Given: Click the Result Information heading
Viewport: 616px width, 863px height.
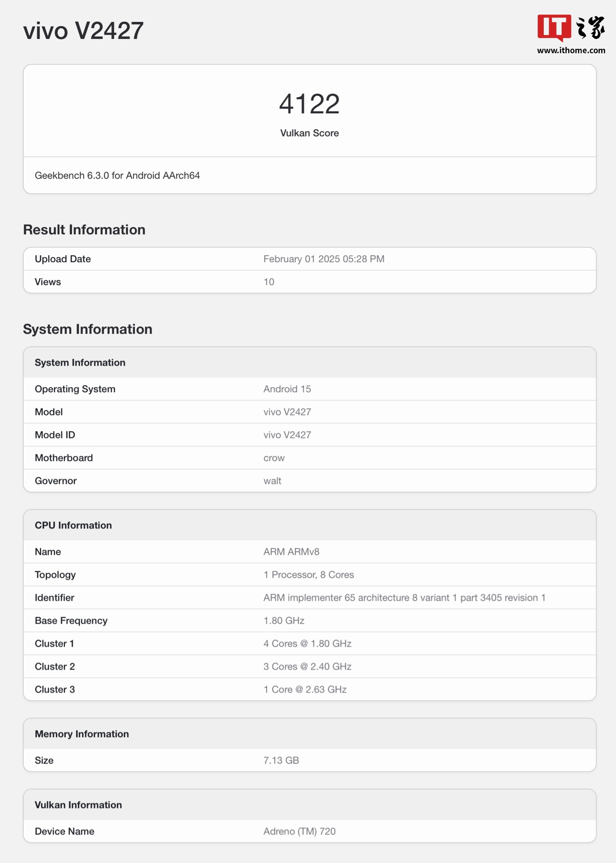Looking at the screenshot, I should coord(84,230).
